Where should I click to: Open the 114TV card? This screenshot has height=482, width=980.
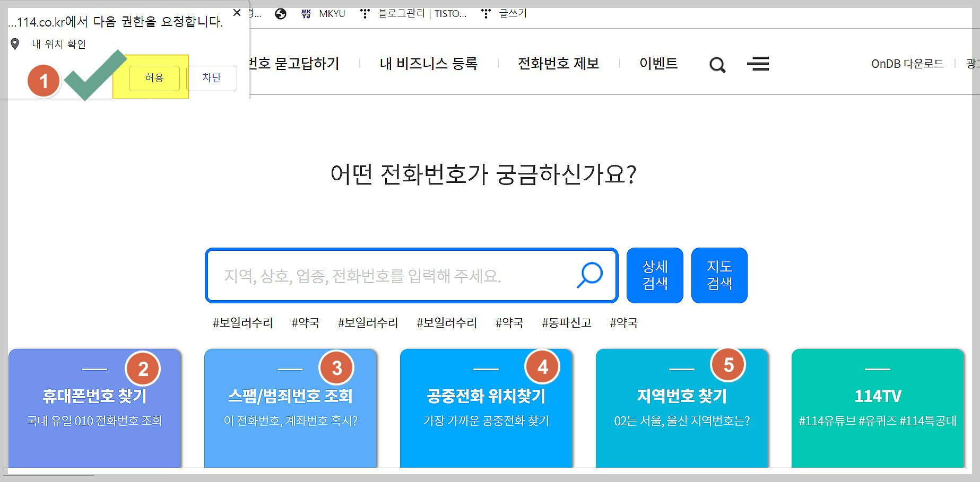[x=878, y=408]
